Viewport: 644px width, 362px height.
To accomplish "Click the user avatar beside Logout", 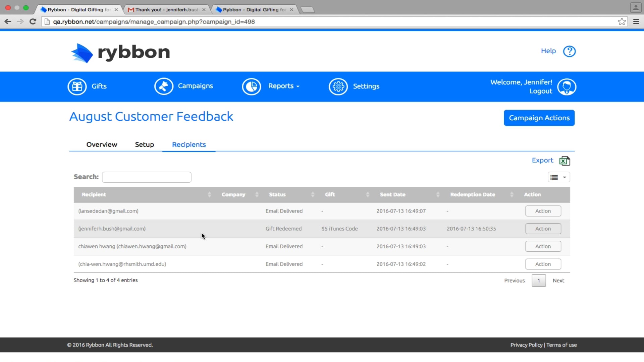I will click(567, 86).
